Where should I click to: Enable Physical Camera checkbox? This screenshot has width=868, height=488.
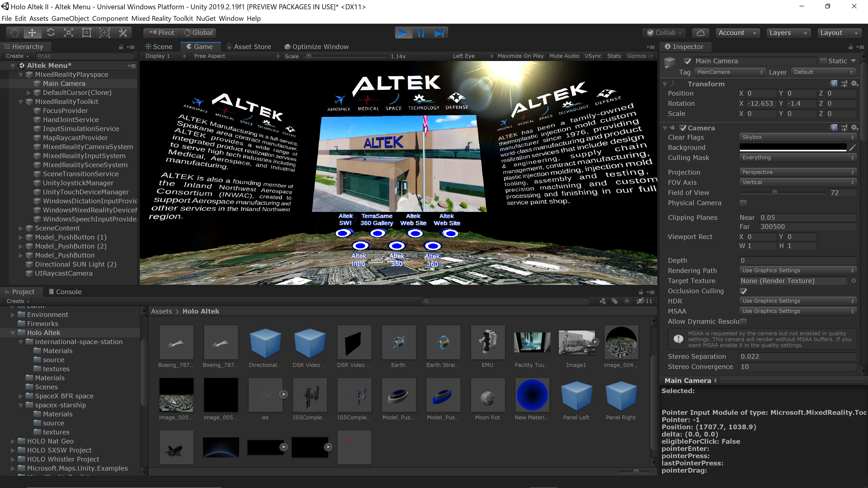point(743,203)
